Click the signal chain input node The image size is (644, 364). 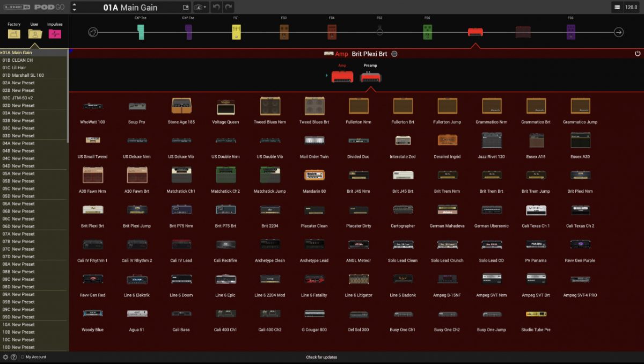(x=93, y=32)
